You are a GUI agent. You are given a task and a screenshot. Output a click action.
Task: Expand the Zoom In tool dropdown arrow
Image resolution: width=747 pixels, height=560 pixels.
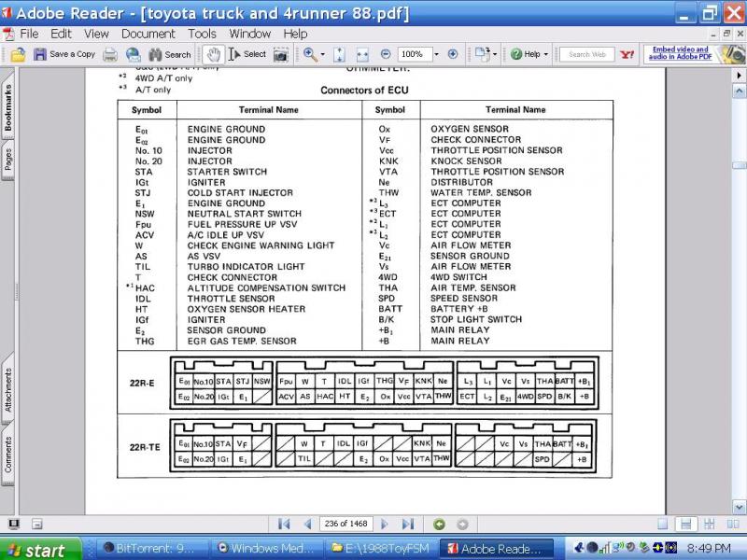(322, 54)
